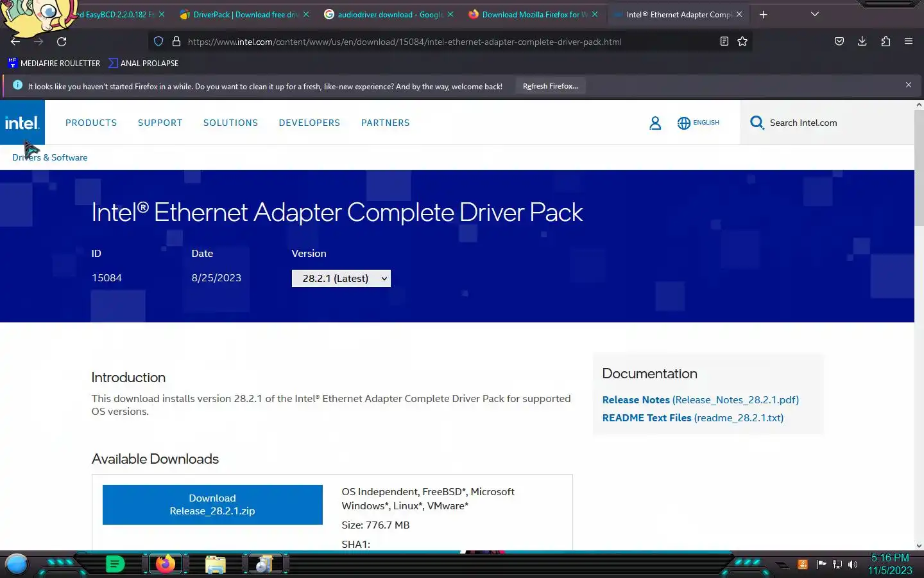Click the scrollbar up arrow
This screenshot has width=924, height=578.
coord(919,105)
